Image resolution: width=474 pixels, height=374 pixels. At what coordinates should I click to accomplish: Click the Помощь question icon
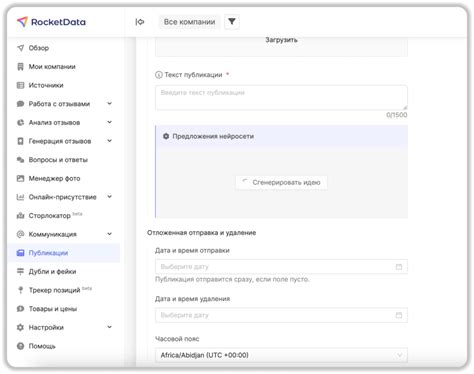[x=21, y=346]
